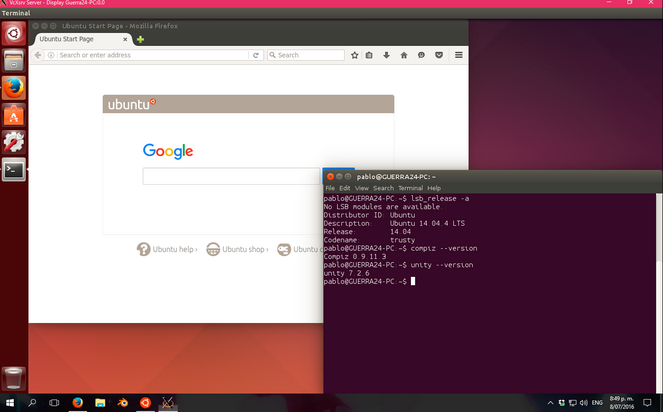This screenshot has height=413, width=663.
Task: Open a new tab with plus icon
Action: pos(140,39)
